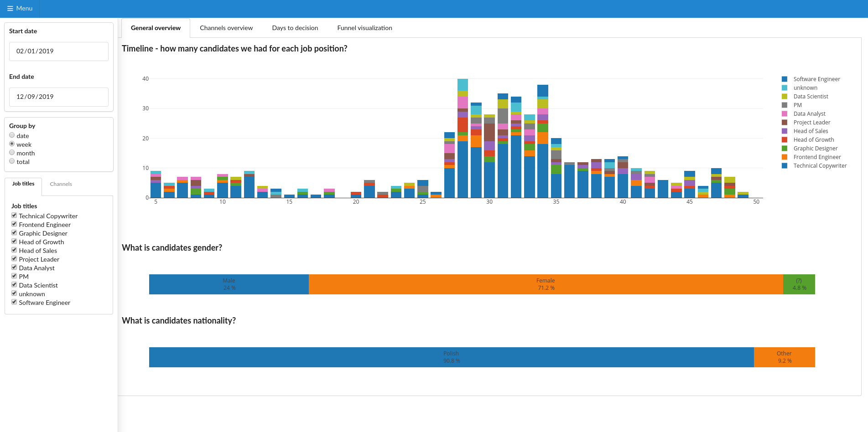Click Male segment of gender bar

pos(229,284)
